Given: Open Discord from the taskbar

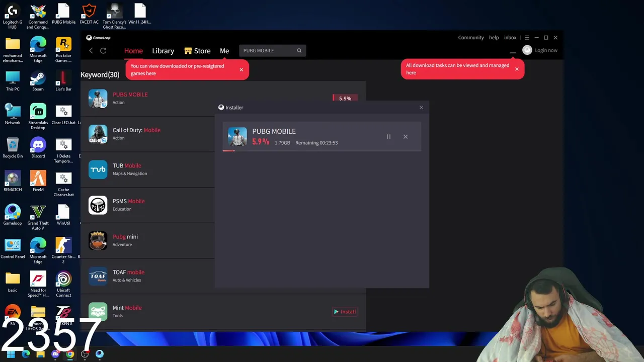Looking at the screenshot, I should click(55, 354).
